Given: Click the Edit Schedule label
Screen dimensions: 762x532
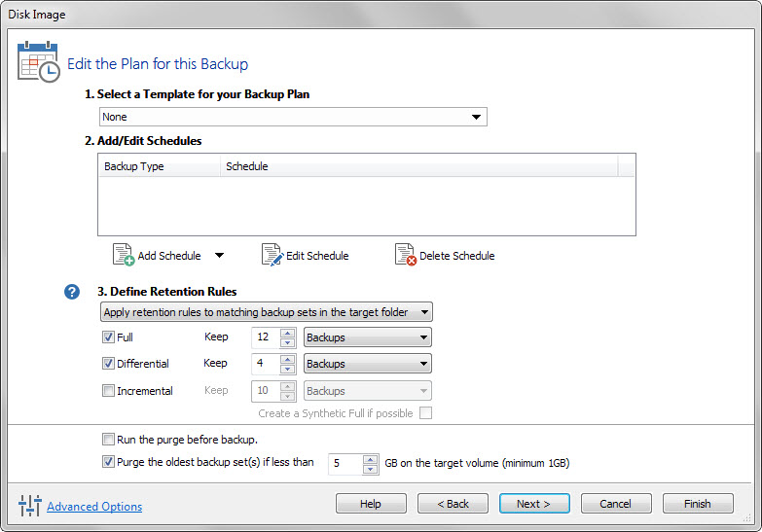Looking at the screenshot, I should click(x=317, y=256).
